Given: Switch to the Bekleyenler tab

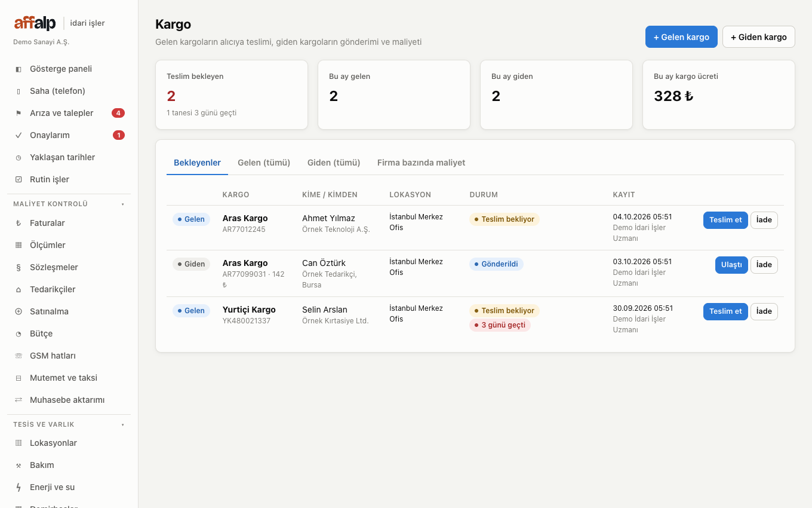Looking at the screenshot, I should (197, 163).
